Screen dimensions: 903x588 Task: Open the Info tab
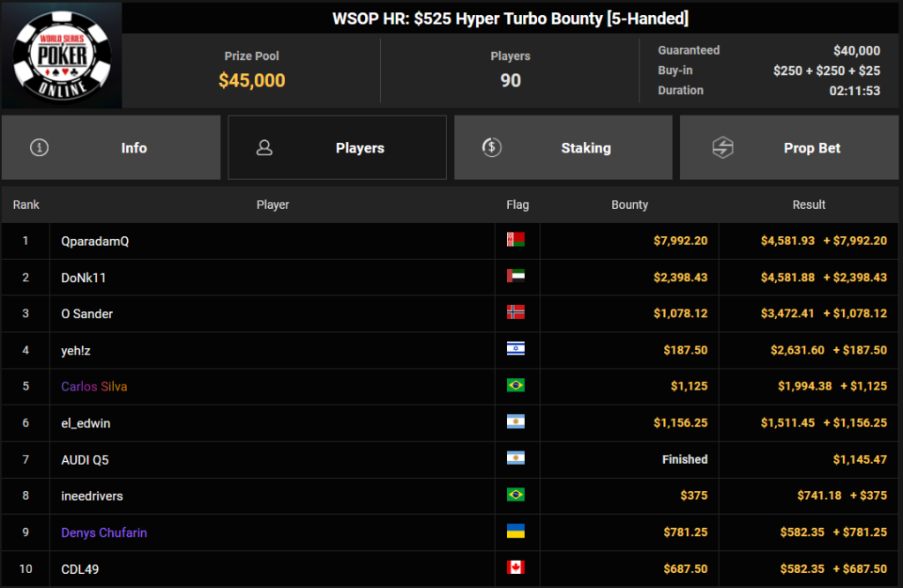coord(111,147)
